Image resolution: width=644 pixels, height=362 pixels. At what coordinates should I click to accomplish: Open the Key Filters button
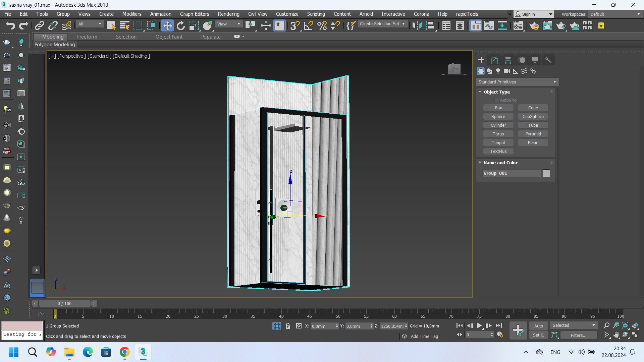(x=579, y=335)
